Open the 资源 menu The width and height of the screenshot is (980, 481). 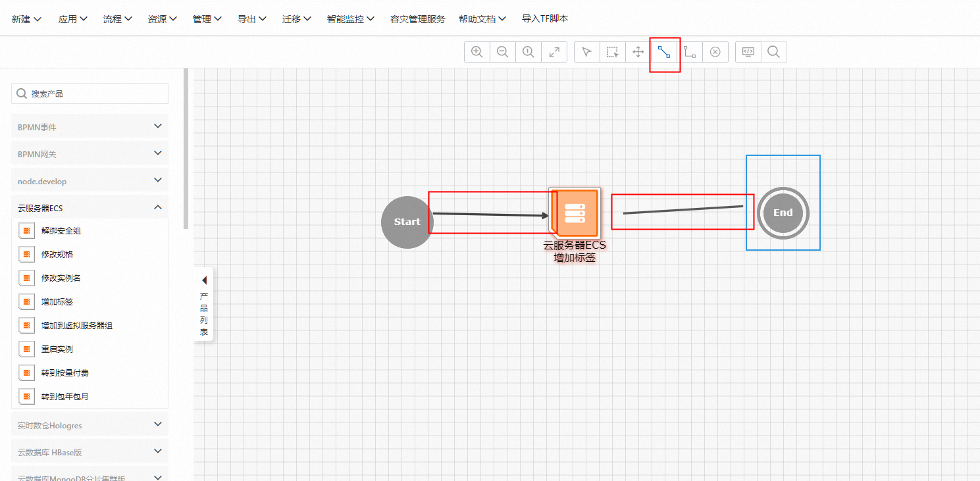(x=163, y=19)
